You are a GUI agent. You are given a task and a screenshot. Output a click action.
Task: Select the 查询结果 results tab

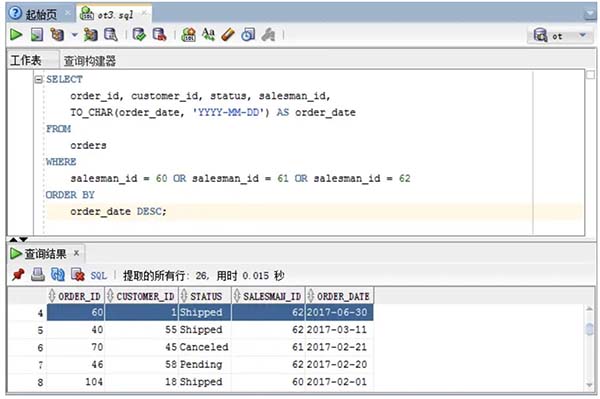[x=45, y=254]
